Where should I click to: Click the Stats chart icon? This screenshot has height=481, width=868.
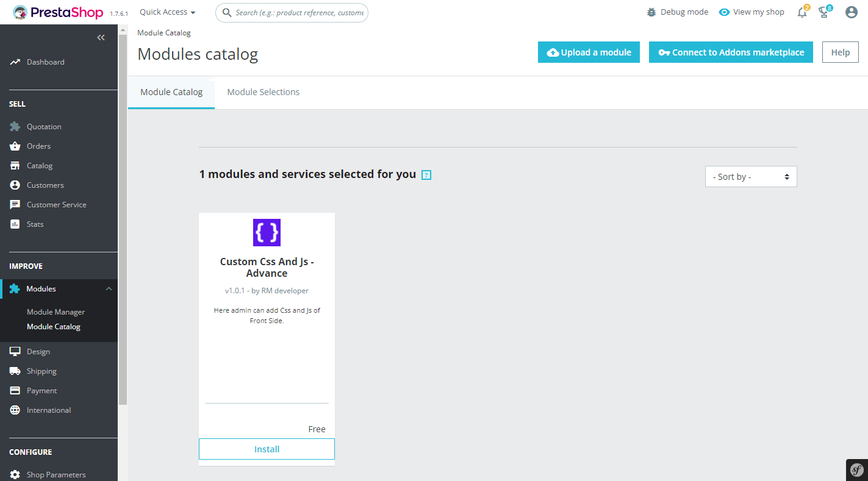point(15,224)
